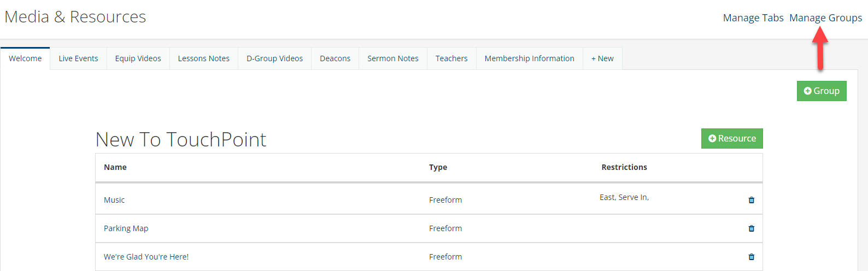Screen dimensions: 868x271
Task: Open Manage Groups link
Action: coord(825,18)
